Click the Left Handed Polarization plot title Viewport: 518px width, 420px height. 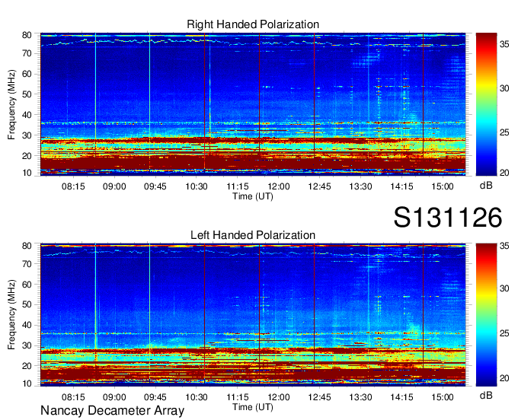coord(253,235)
